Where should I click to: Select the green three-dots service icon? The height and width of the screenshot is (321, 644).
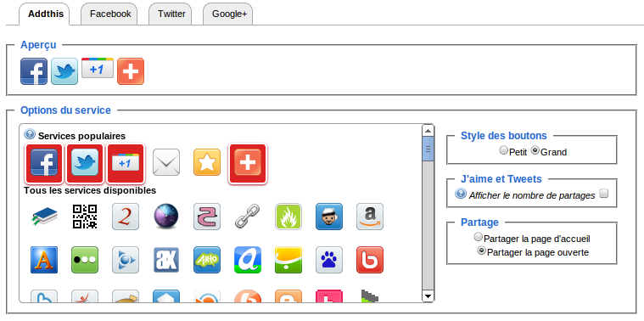[x=85, y=260]
